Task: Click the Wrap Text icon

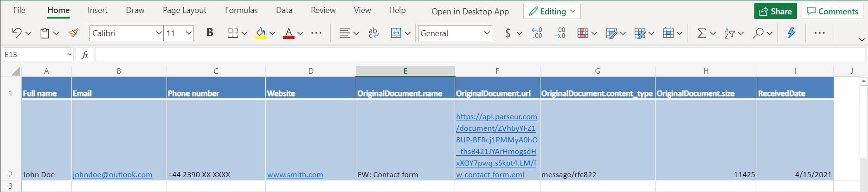Action: 373,33
